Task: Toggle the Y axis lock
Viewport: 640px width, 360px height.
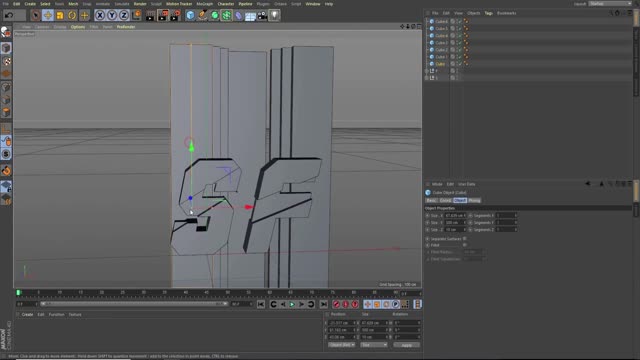Action: pos(112,16)
